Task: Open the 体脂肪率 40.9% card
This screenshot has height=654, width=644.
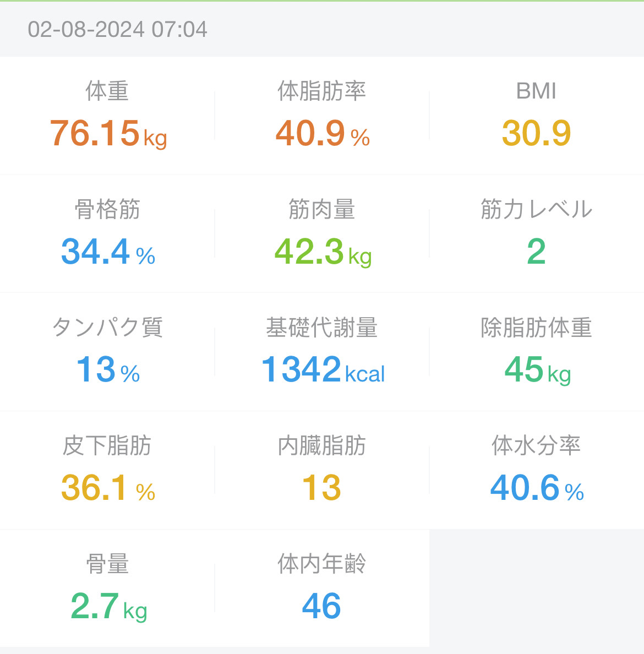Action: (x=322, y=116)
